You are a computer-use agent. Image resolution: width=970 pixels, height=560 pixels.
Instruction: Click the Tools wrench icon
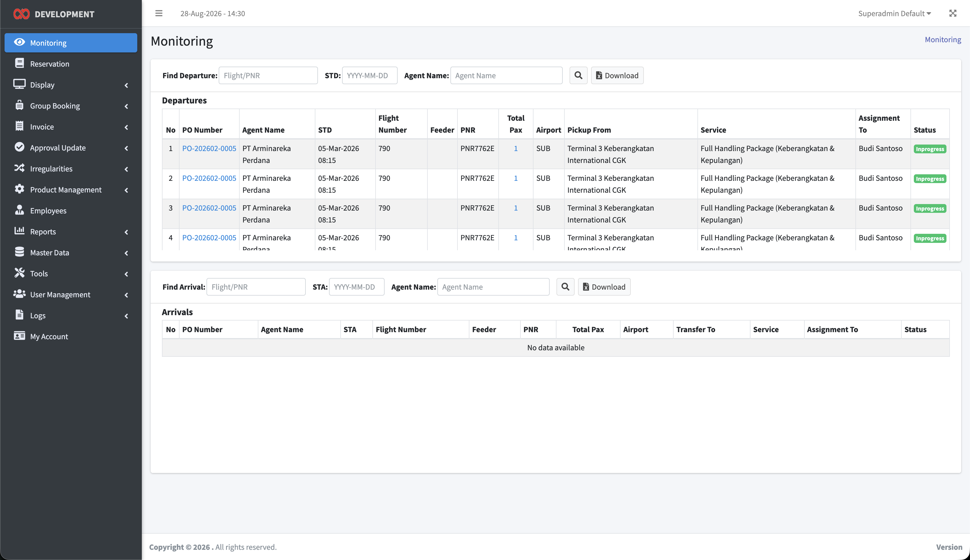(19, 273)
